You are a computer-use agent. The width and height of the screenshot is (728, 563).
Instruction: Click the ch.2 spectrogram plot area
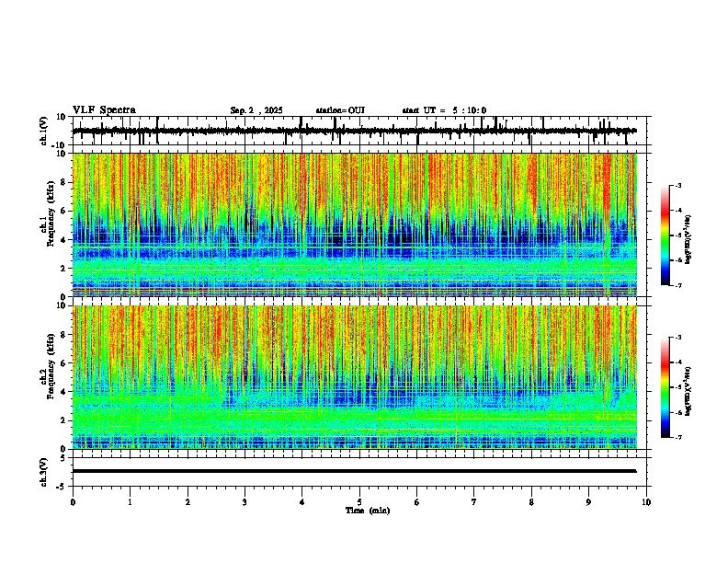coord(354,377)
